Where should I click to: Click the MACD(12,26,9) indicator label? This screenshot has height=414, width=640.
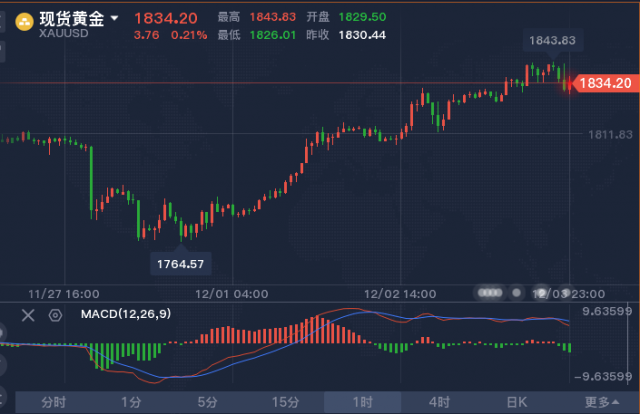[126, 314]
